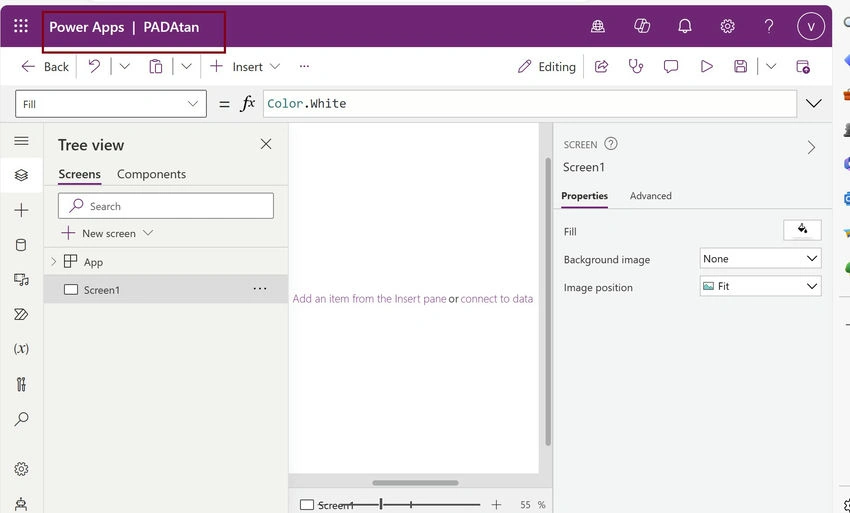Click the canvas horizontal scrollbar
Screen dimensions: 850x513
click(415, 483)
